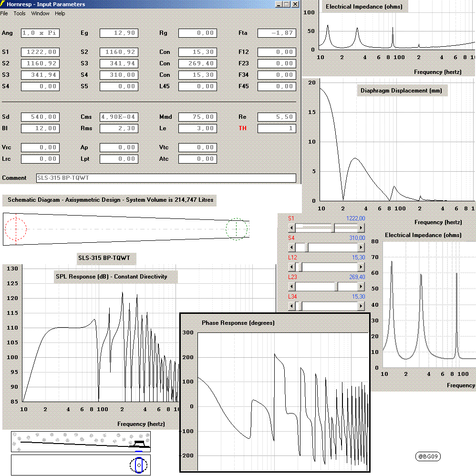Screen dimensions: 476x476
Task: Click the @BG09 badge
Action: [x=428, y=456]
